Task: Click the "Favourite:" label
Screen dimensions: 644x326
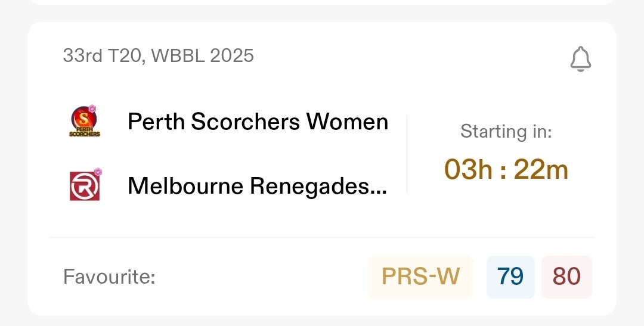Action: [109, 277]
